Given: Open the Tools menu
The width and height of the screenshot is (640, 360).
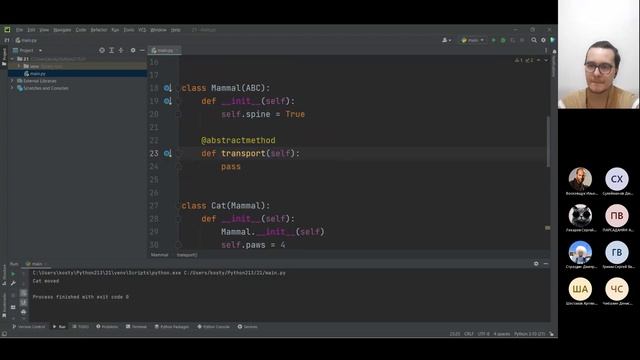Looking at the screenshot, I should click(x=129, y=30).
